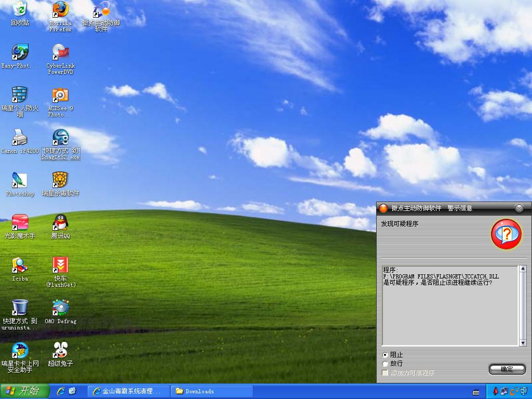
Task: Switch to Downloads folder taskbar button
Action: [212, 391]
